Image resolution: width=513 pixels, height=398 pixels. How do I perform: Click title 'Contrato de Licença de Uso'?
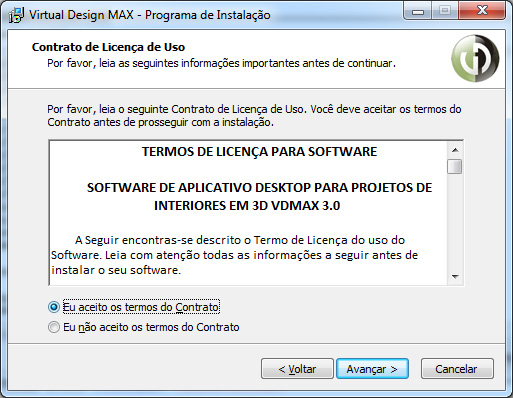point(108,47)
